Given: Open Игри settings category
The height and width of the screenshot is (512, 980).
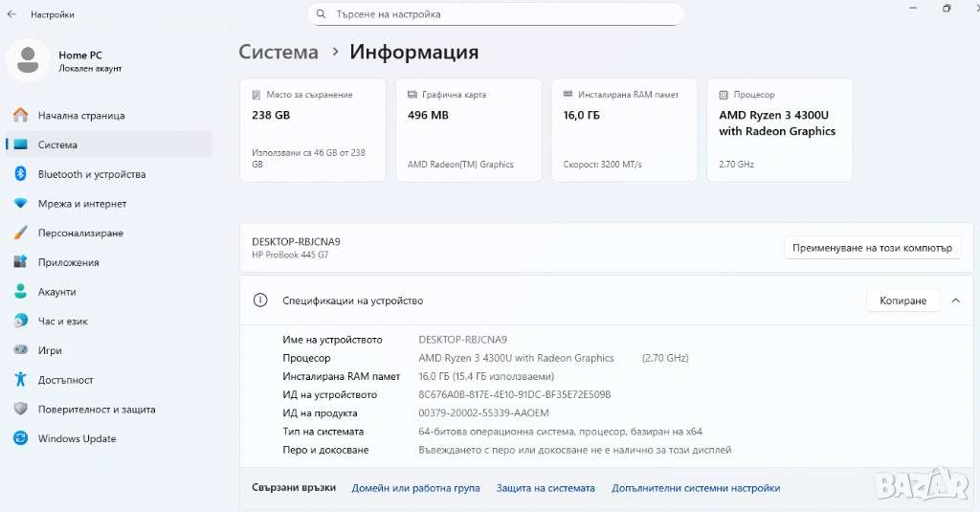Looking at the screenshot, I should [50, 350].
